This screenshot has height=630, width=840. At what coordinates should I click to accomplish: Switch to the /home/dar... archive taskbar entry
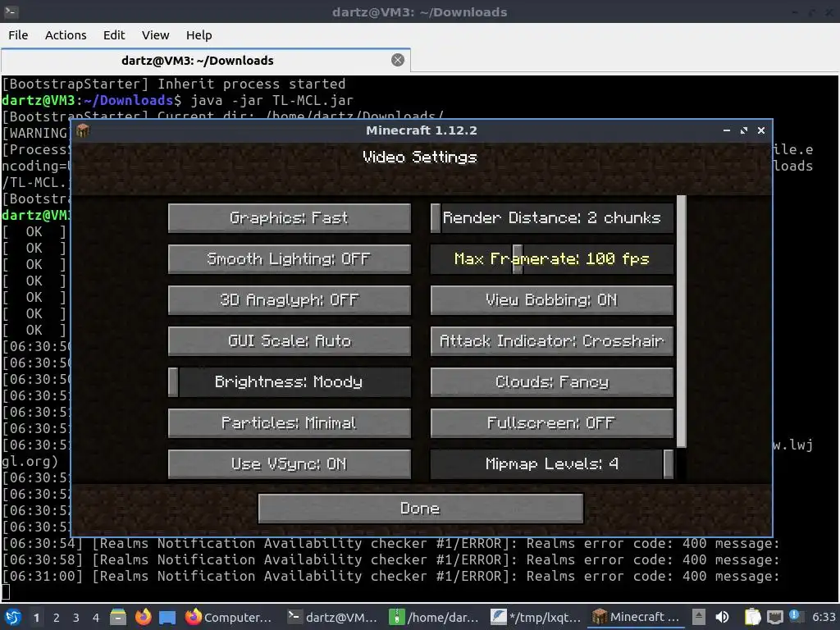point(434,617)
